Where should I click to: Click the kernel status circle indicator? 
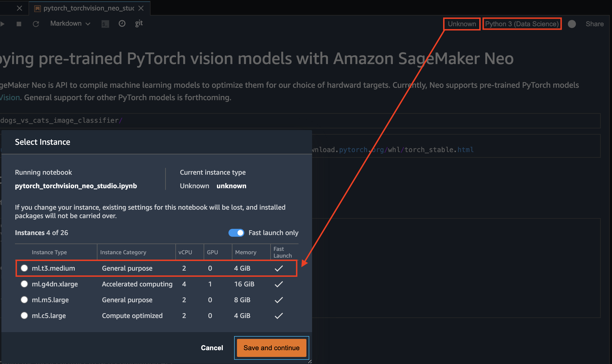(572, 24)
